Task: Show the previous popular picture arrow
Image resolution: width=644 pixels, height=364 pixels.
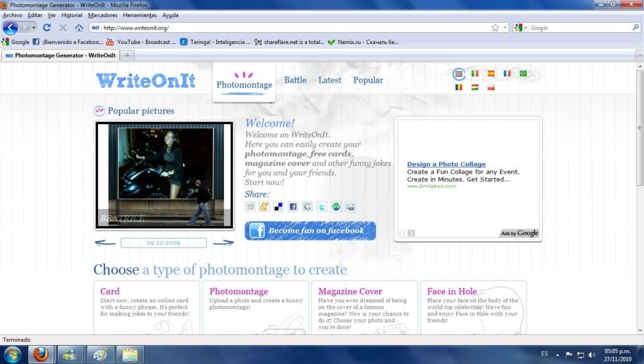Action: click(105, 242)
